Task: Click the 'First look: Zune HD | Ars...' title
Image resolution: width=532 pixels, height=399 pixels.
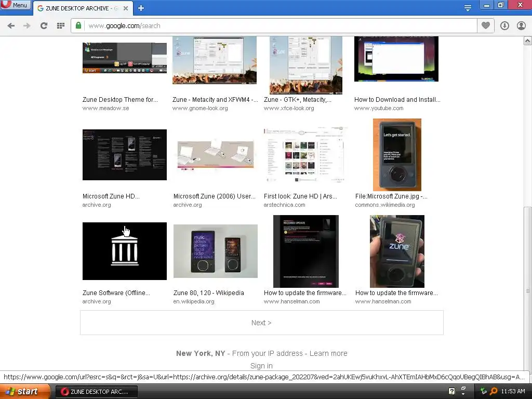Action: pyautogui.click(x=300, y=196)
